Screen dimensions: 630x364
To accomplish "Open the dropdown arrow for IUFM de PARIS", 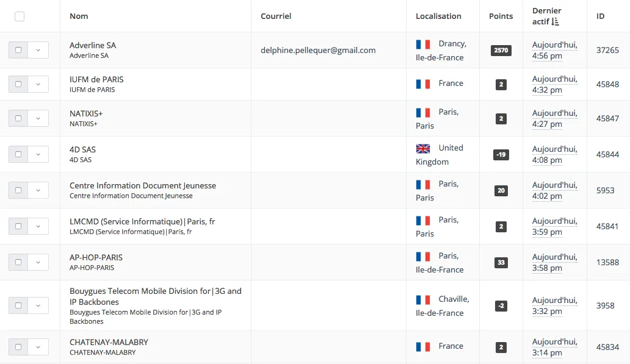I will tap(38, 84).
